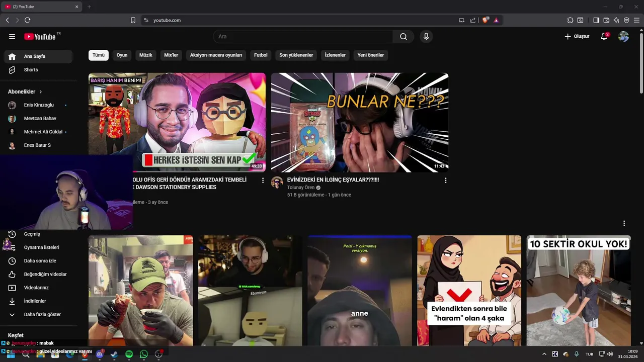This screenshot has width=644, height=362.
Task: Show hidden system tray icons
Action: click(x=544, y=354)
